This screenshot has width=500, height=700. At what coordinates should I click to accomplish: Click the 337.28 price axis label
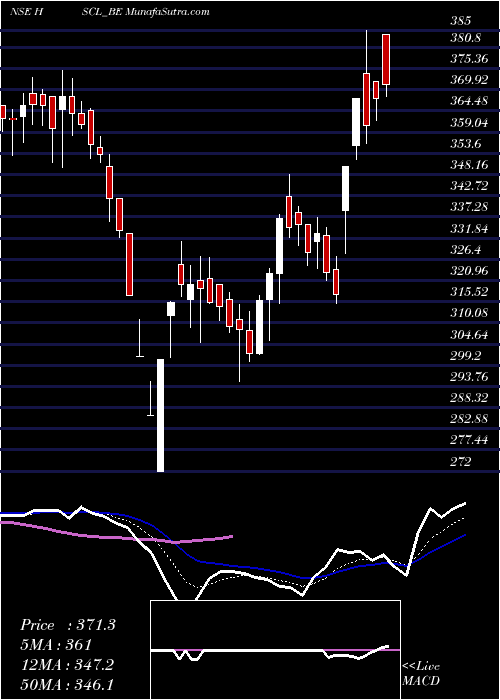tap(469, 207)
